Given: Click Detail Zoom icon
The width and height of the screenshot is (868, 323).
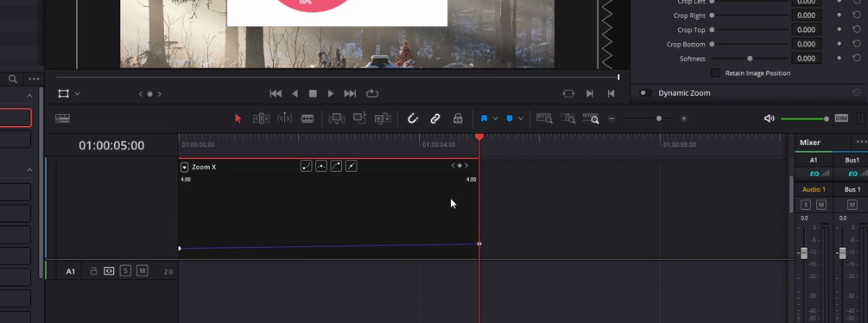Looking at the screenshot, I should coord(567,118).
